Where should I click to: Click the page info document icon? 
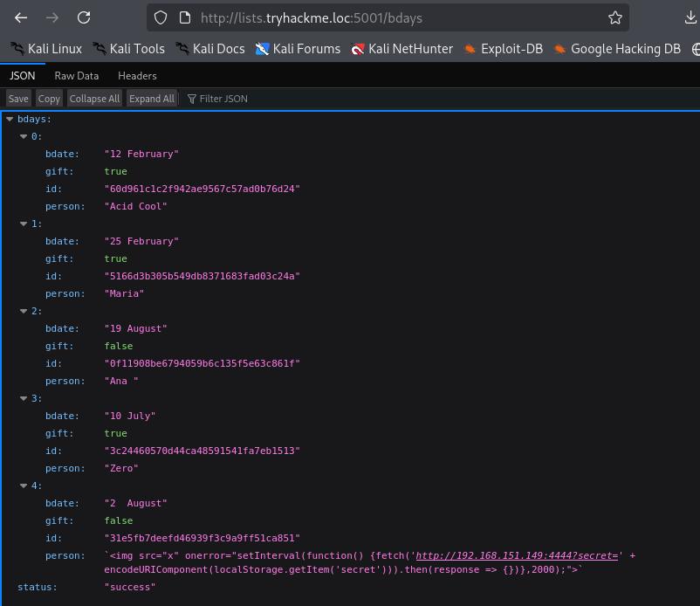185,17
